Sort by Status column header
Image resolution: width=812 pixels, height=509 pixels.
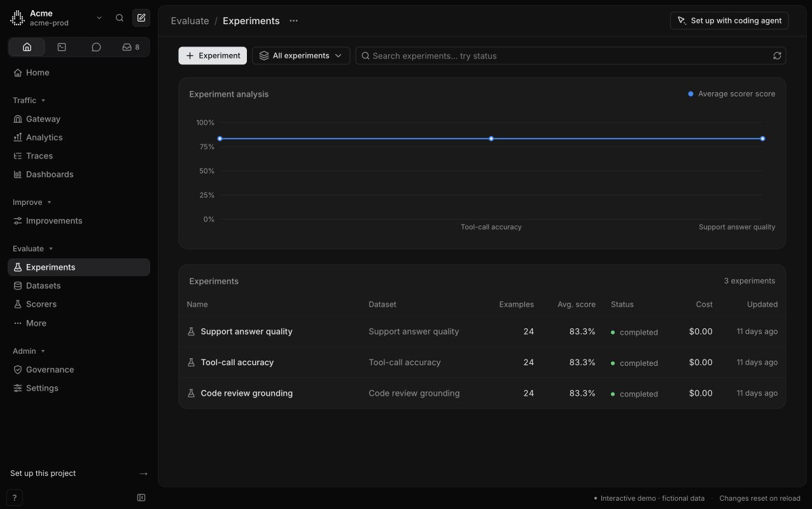point(622,305)
